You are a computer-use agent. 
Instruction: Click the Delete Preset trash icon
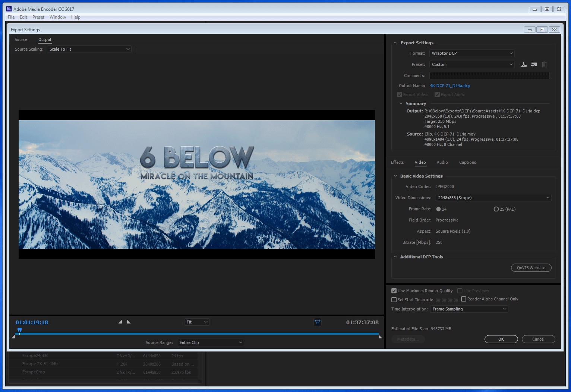(x=544, y=64)
